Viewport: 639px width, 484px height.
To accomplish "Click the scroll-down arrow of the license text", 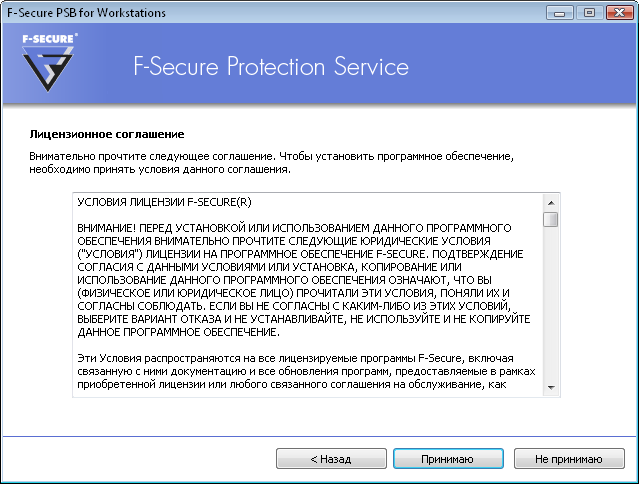I will (551, 387).
